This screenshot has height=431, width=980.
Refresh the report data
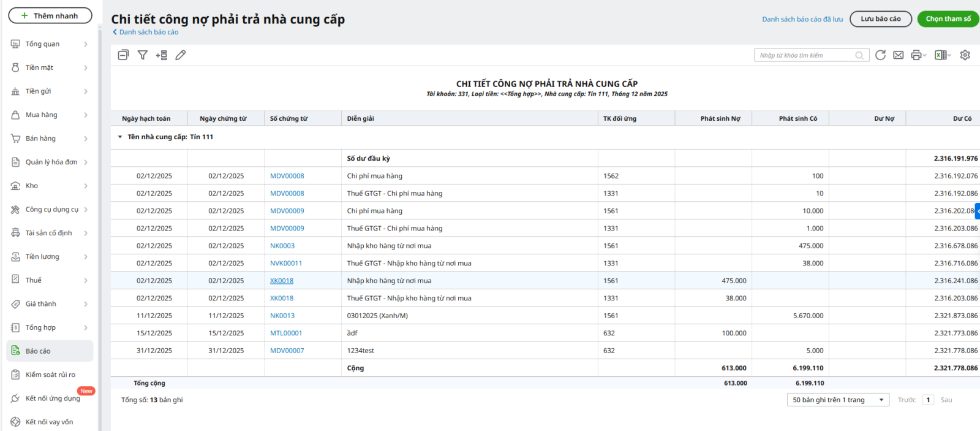(880, 55)
